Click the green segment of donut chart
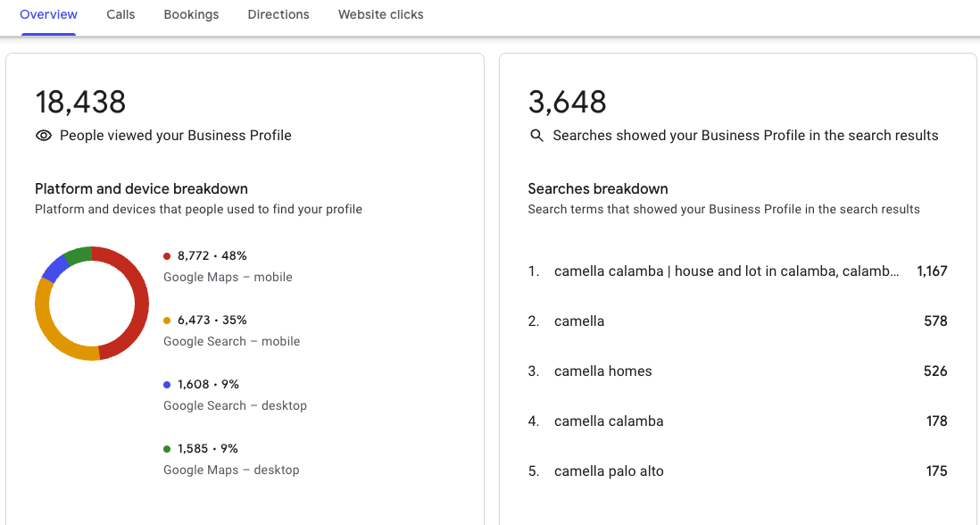This screenshot has width=980, height=525. pyautogui.click(x=78, y=254)
